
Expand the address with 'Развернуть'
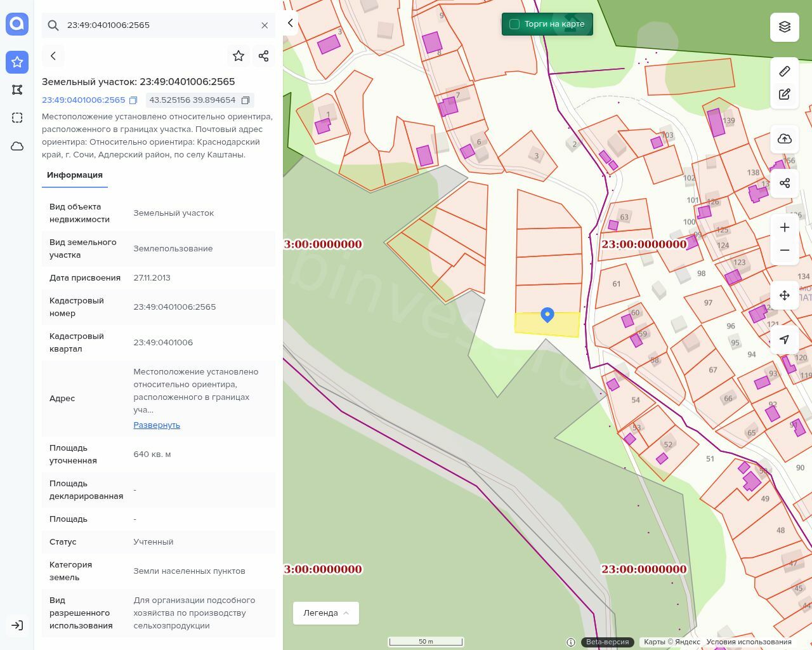[x=157, y=425]
